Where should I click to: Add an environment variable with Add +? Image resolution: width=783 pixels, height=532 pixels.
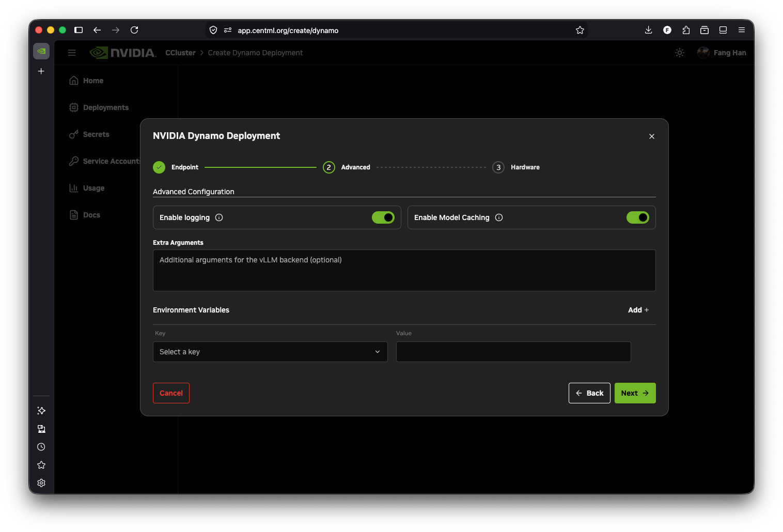point(638,310)
